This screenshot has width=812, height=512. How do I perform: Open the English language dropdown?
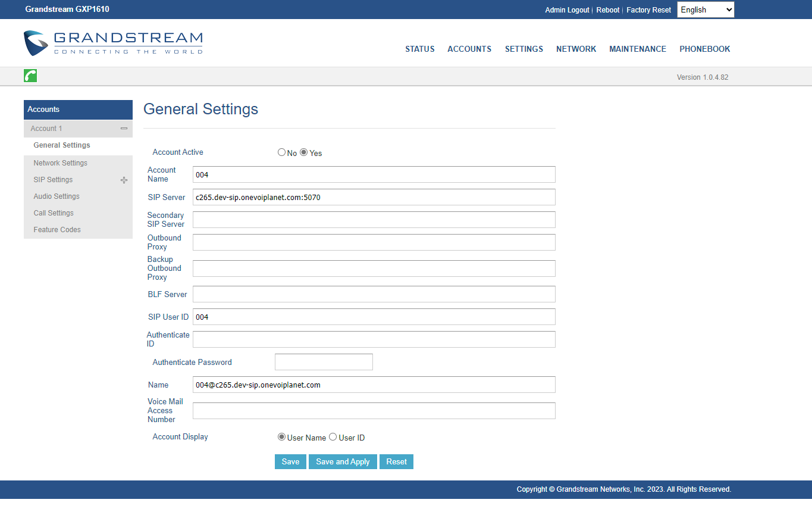[x=706, y=10]
